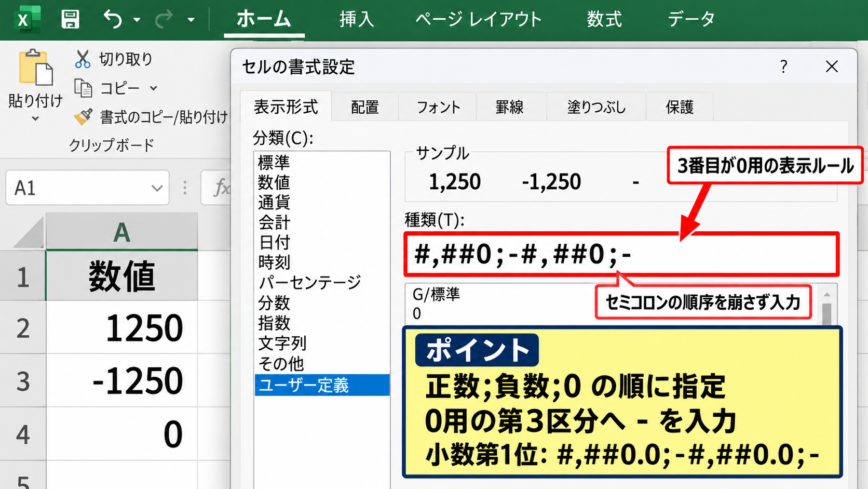
Task: Select 文字列 in the category list
Action: point(322,343)
